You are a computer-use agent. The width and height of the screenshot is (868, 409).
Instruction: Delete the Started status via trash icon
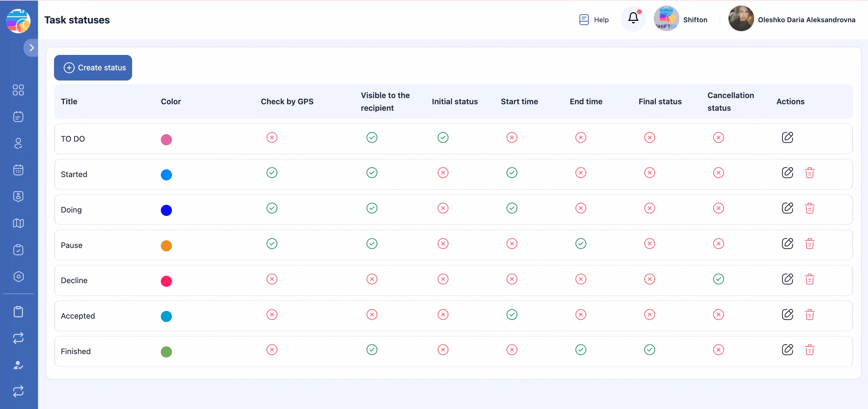[x=809, y=173]
